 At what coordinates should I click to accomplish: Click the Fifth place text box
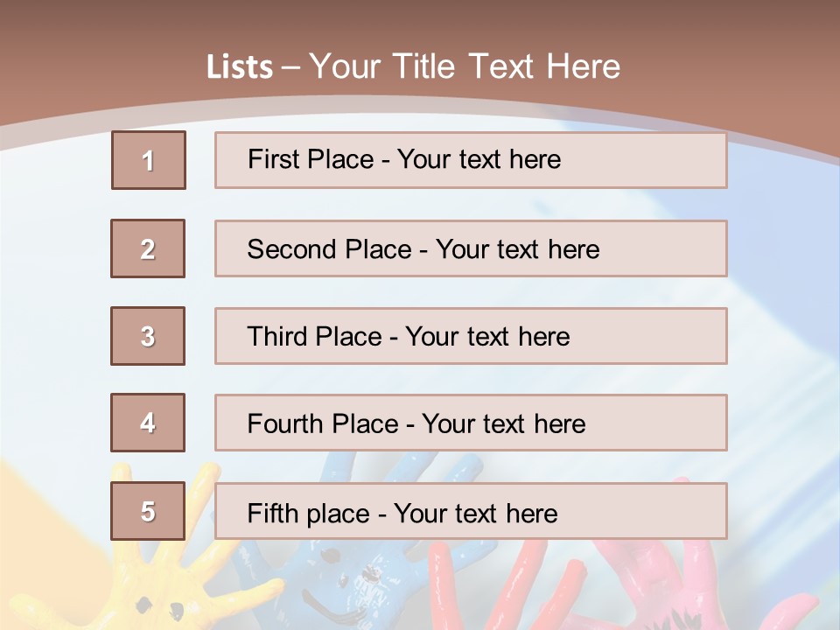(x=471, y=512)
